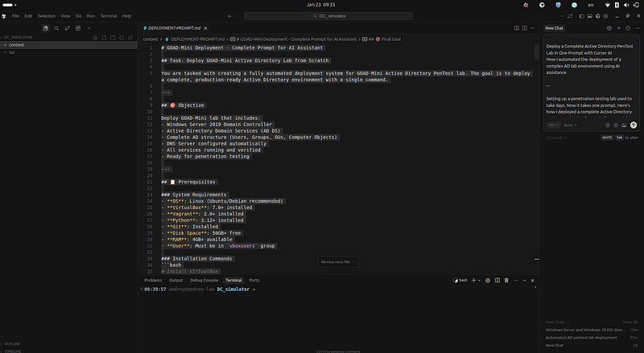The image size is (644, 353).
Task: Select the New Chat tab
Action: [554, 28]
